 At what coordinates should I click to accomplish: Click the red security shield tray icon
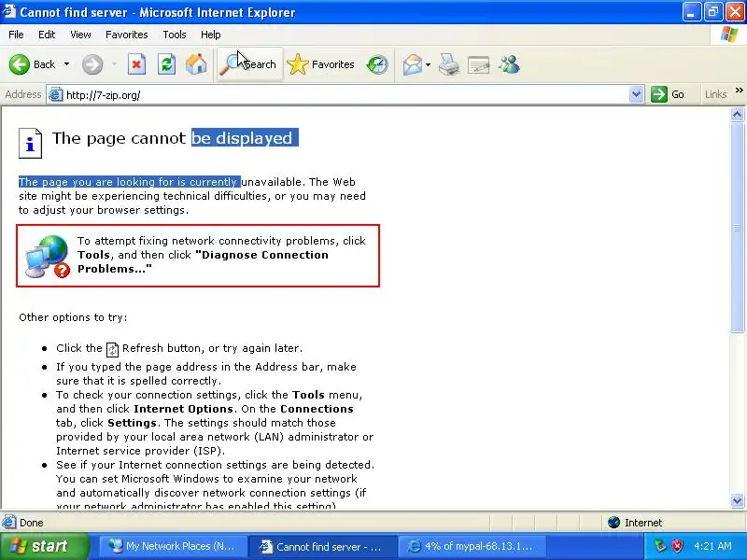[677, 546]
